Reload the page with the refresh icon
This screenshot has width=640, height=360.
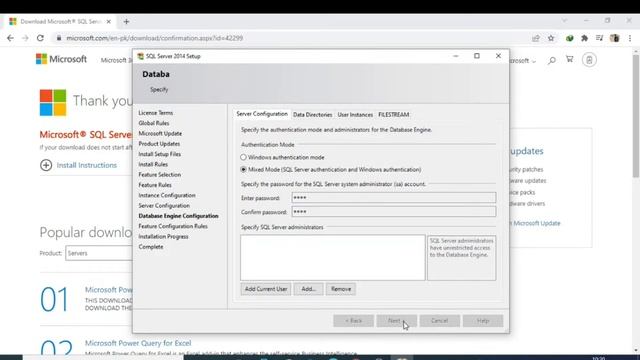(x=40, y=38)
